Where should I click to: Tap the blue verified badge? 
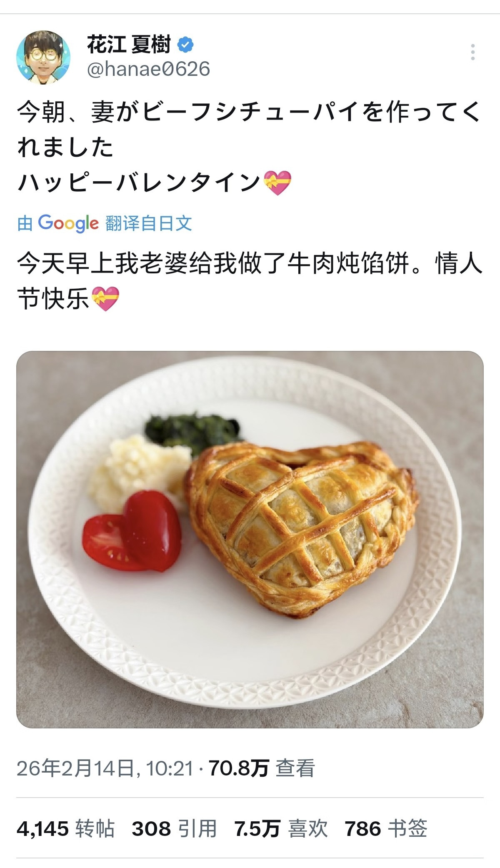click(186, 45)
